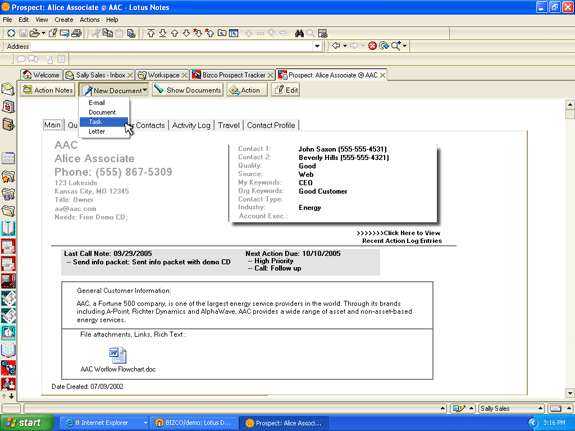Open the Mail bookmark icon
This screenshot has height=431, width=575.
pos(8,89)
